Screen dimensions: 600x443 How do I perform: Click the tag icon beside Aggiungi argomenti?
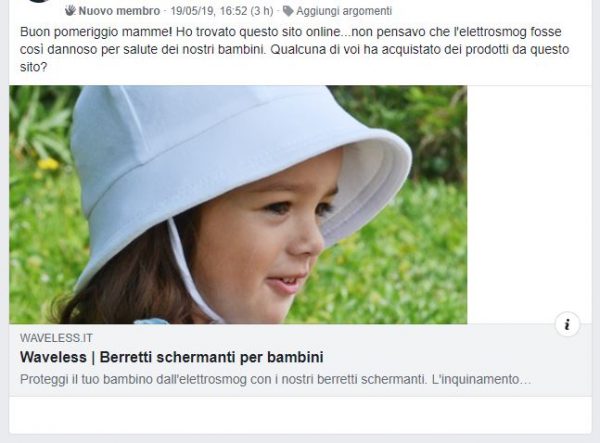coord(288,11)
